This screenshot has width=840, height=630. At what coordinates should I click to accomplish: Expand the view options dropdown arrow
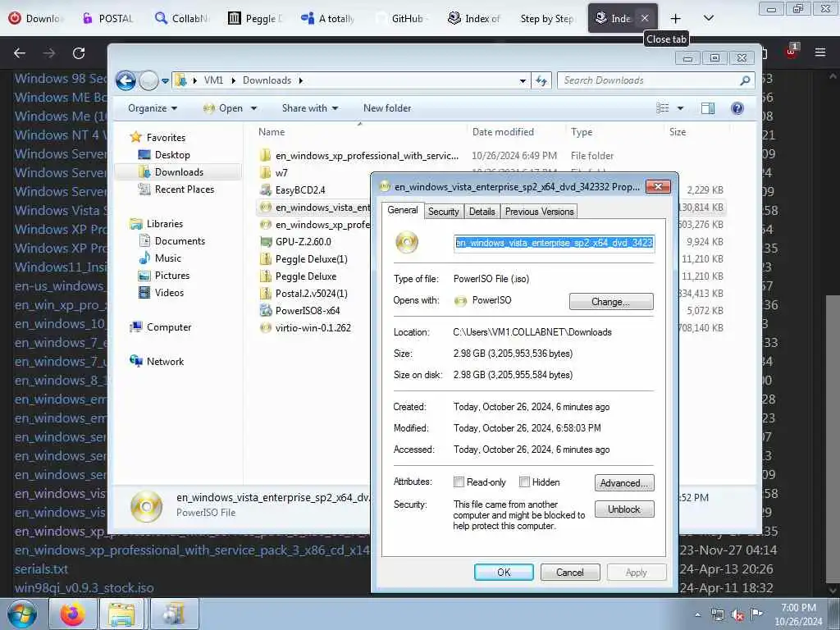click(x=680, y=108)
